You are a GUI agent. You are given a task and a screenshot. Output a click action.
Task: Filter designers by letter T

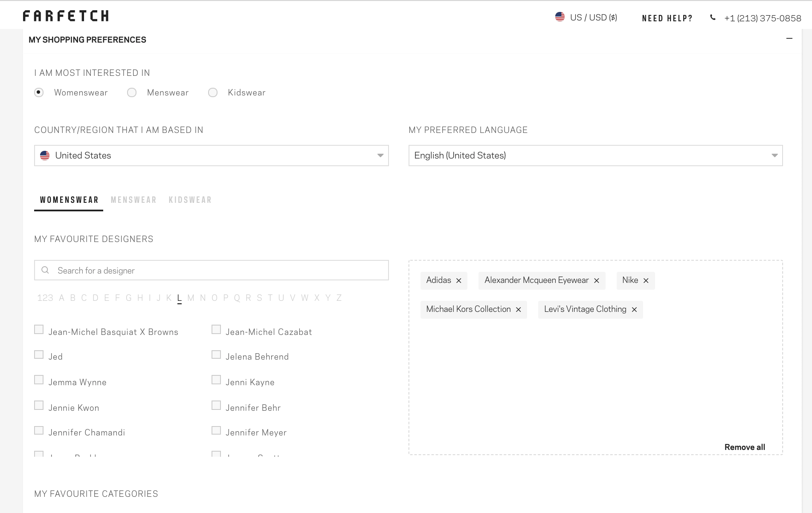(270, 298)
